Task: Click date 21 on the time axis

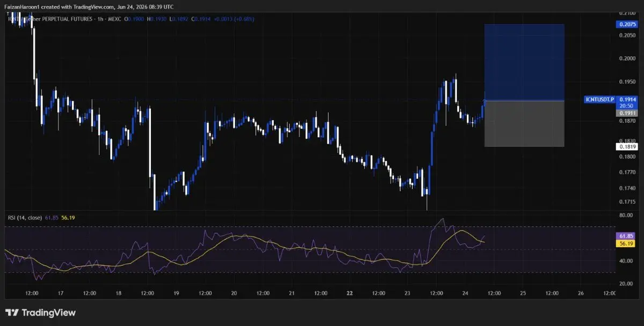Action: (291, 293)
